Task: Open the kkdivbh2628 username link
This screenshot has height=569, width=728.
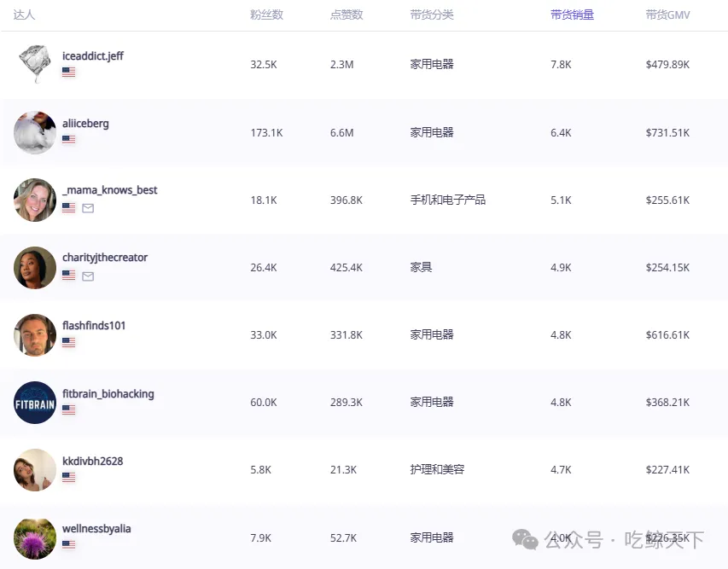Action: 92,462
